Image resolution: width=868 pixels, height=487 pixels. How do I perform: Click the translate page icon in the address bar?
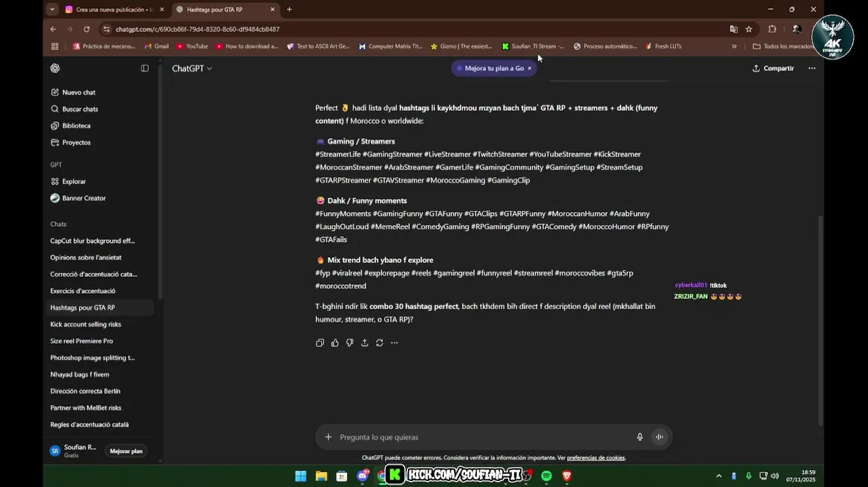(x=733, y=29)
